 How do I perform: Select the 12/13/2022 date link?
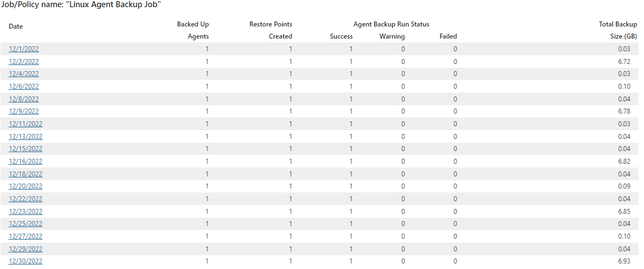[25, 137]
